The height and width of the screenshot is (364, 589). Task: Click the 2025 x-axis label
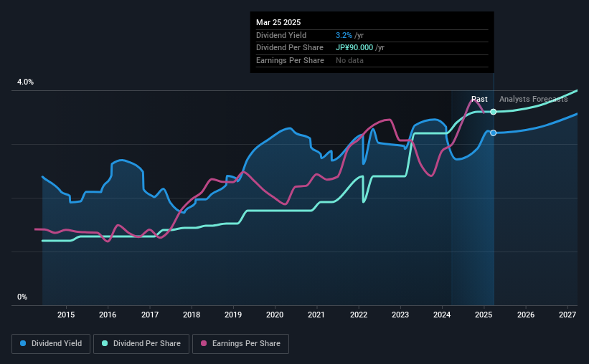point(484,315)
